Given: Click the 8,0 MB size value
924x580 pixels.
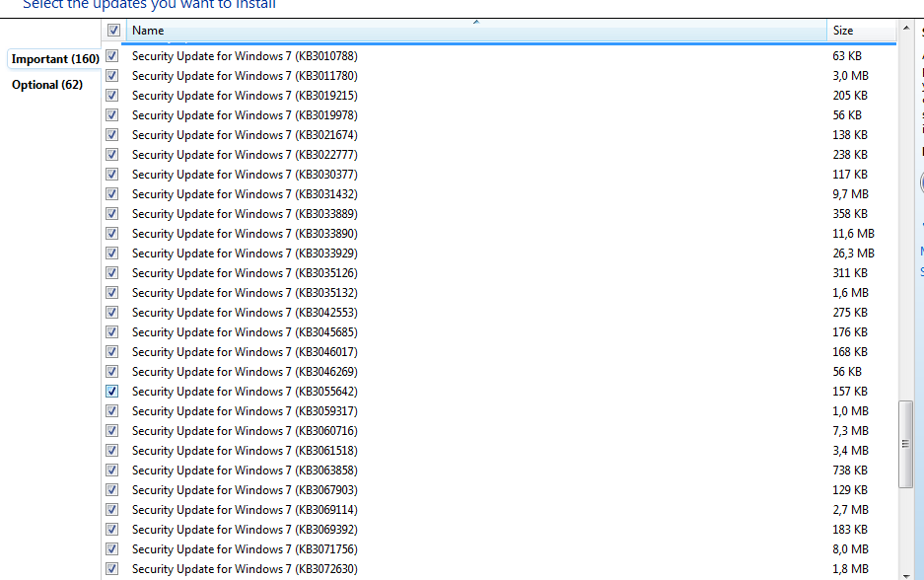Looking at the screenshot, I should 850,549.
